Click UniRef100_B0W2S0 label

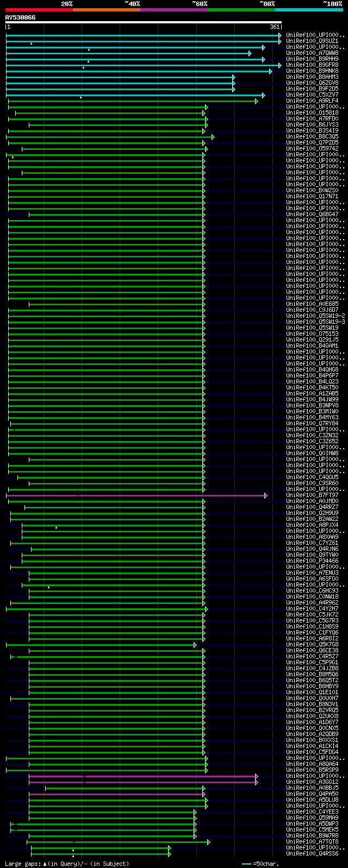(312, 190)
